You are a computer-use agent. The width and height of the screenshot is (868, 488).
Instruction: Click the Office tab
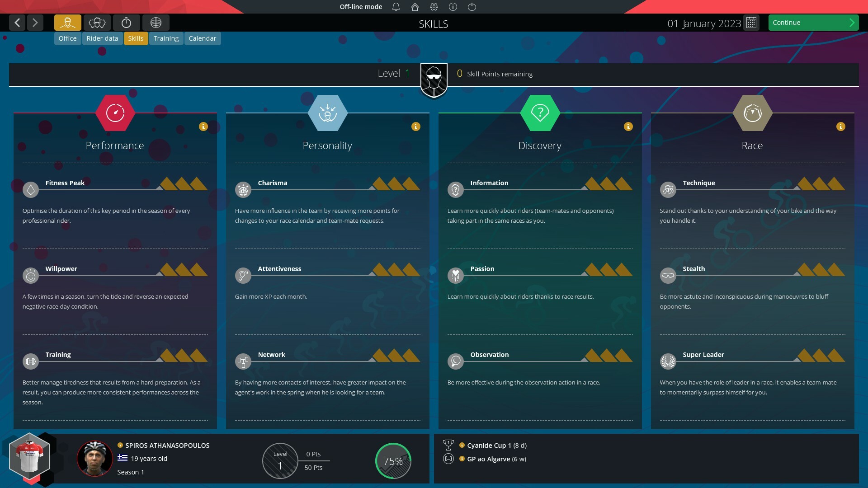tap(67, 38)
